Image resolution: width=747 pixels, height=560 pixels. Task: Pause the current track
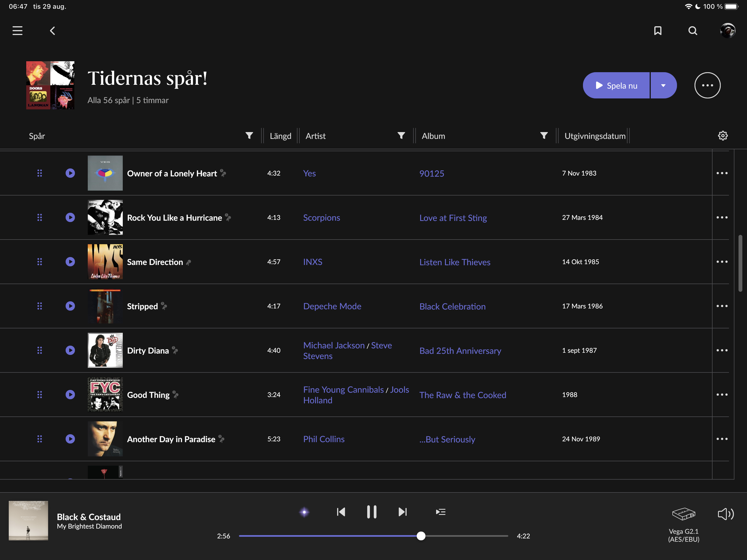point(372,512)
